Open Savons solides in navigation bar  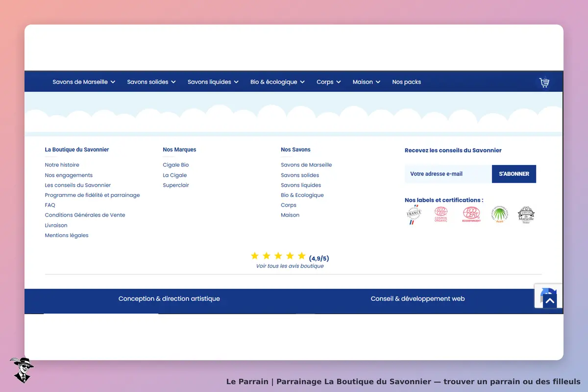(147, 82)
